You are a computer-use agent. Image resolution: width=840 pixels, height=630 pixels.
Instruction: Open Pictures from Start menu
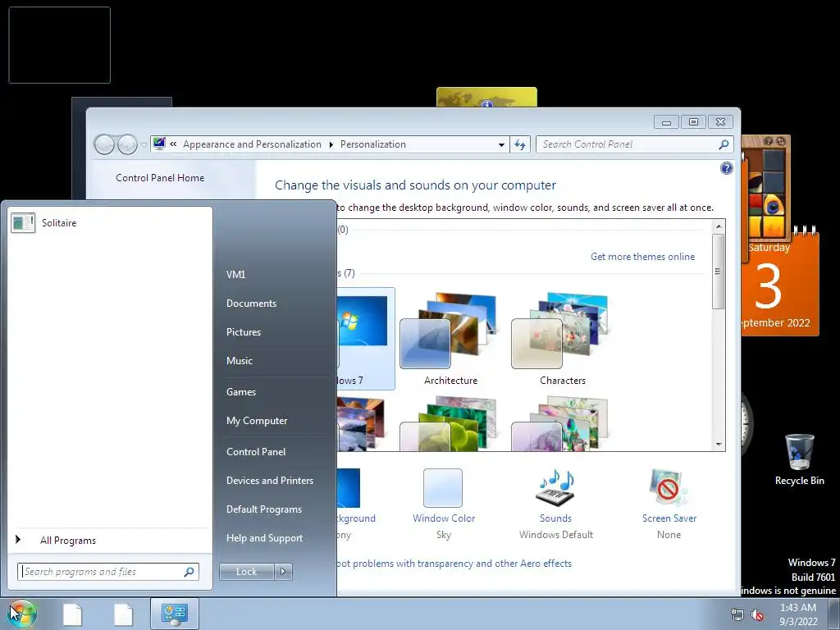click(243, 332)
